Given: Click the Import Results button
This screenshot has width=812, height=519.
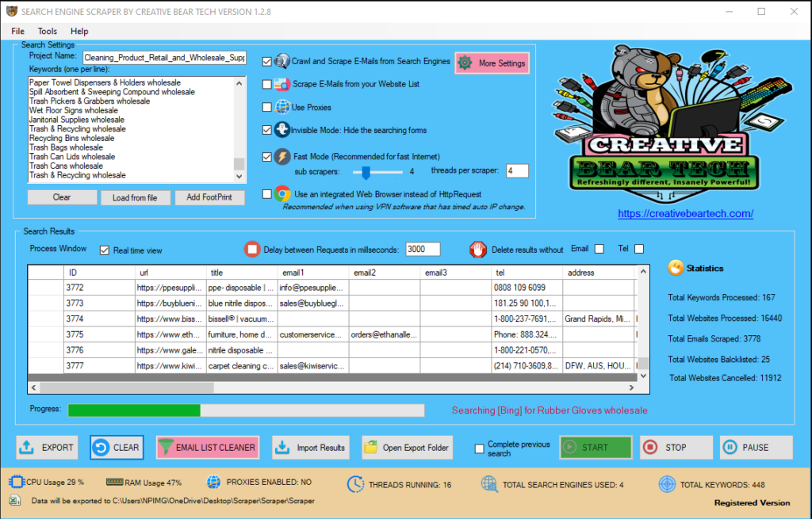Looking at the screenshot, I should 311,448.
